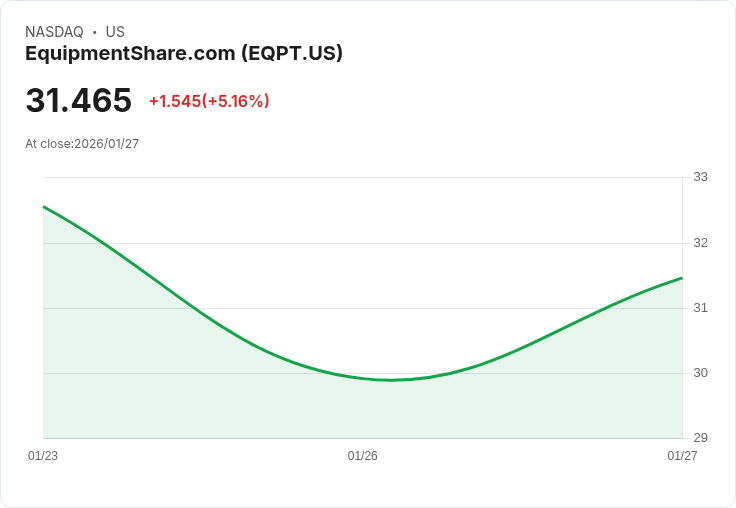Select the 01/26 date on the x-axis
736x508 pixels.
click(x=362, y=456)
